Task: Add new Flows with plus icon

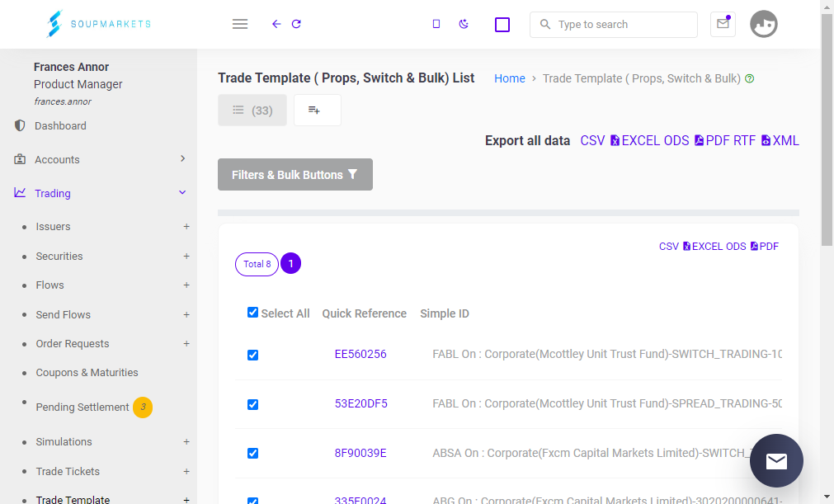Action: 186,285
